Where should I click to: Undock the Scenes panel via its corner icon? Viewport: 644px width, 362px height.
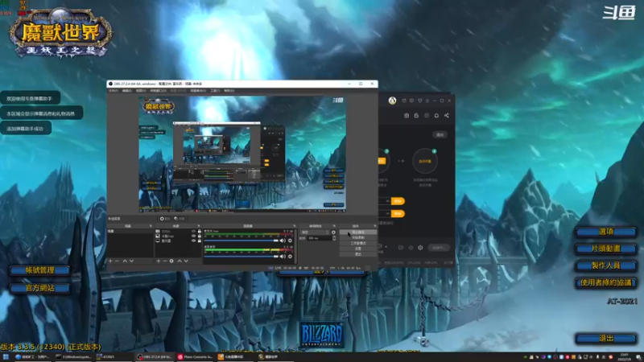point(151,226)
